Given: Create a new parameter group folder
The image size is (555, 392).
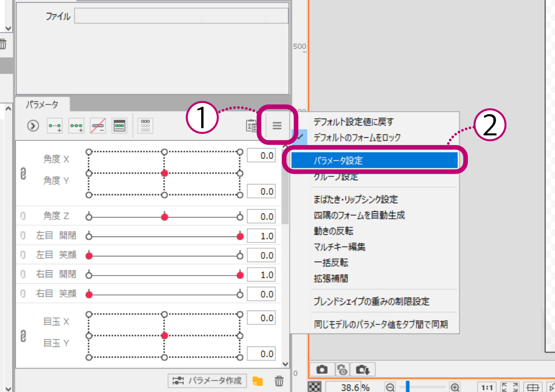Looking at the screenshot, I should pyautogui.click(x=258, y=381).
